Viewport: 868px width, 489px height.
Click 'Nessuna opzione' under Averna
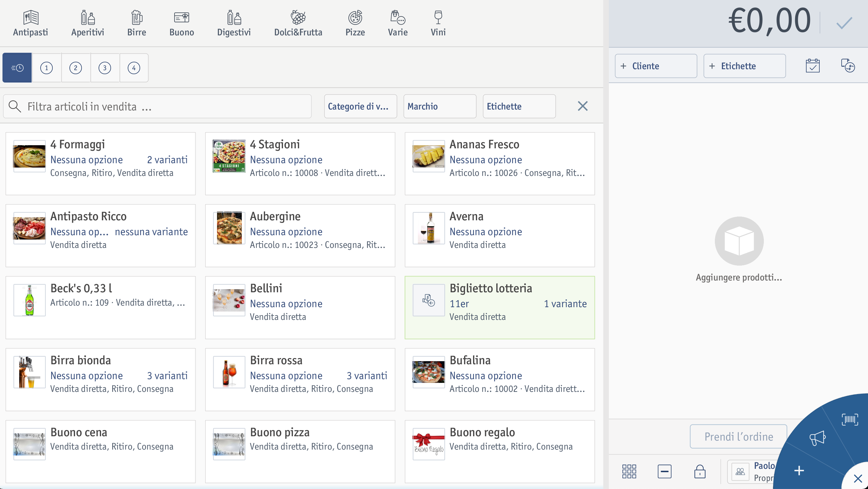point(485,231)
